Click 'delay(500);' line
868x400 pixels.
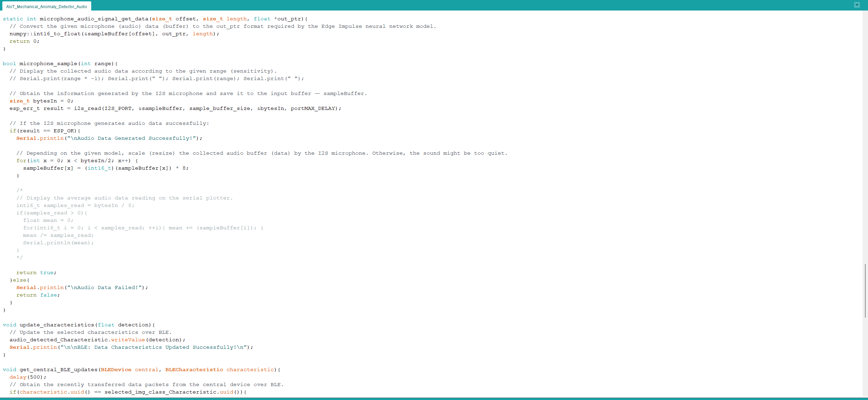(x=28, y=377)
